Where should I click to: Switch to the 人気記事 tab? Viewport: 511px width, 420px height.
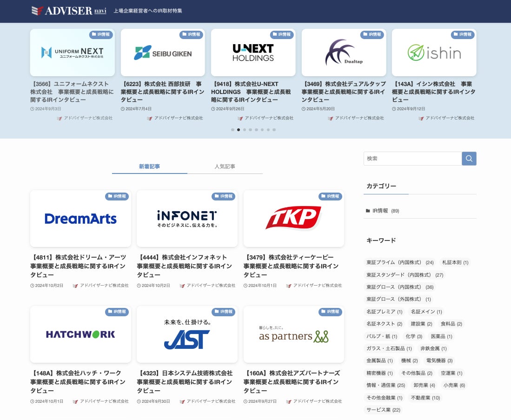225,167
